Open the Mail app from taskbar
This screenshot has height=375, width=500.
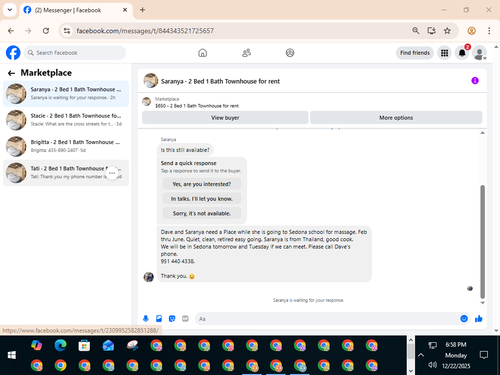108,345
